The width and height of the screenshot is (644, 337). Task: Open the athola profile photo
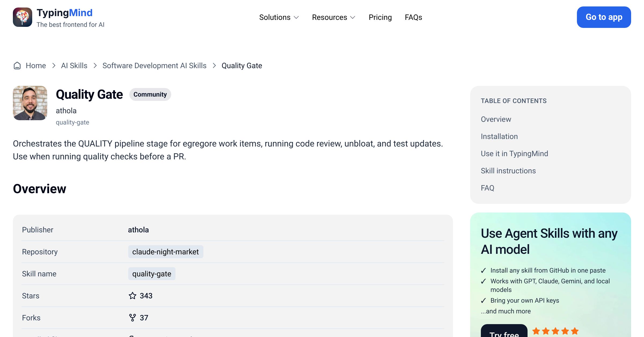coord(30,103)
